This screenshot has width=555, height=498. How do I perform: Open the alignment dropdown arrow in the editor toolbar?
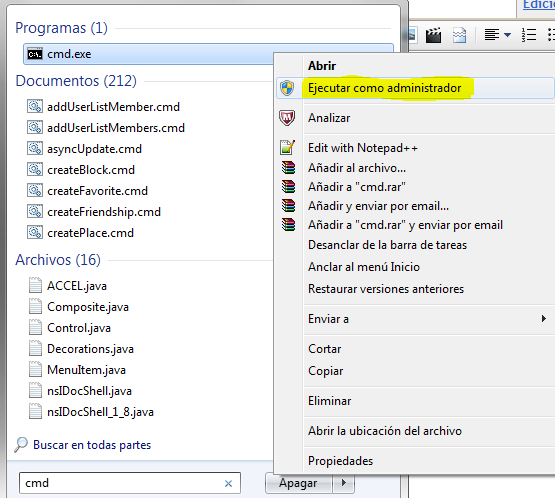pyautogui.click(x=507, y=35)
